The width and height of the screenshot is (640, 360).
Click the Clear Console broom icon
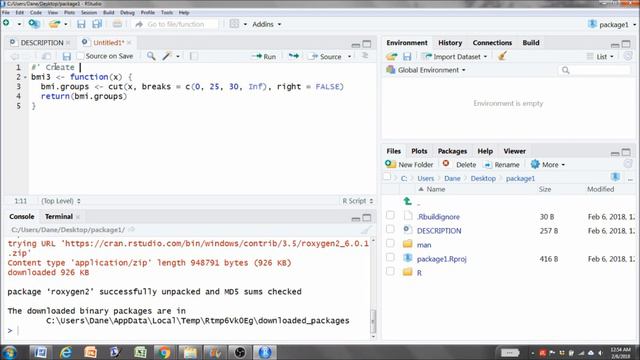pos(366,230)
